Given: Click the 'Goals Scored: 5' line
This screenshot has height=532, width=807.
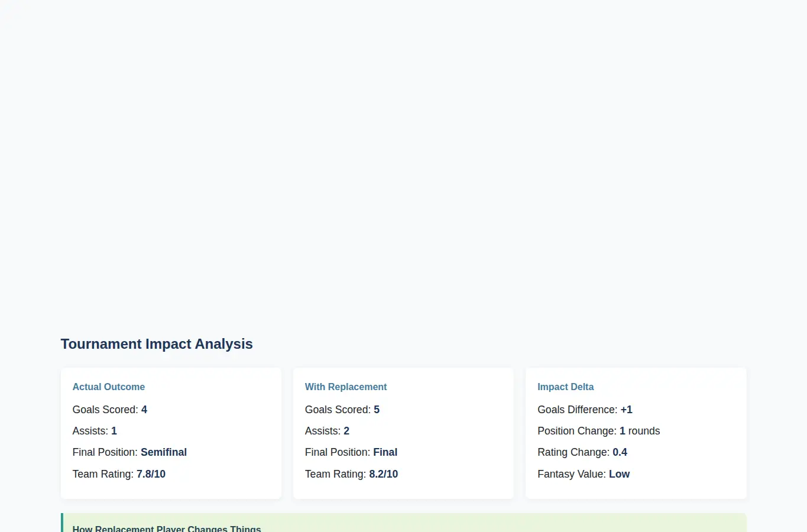Looking at the screenshot, I should click(342, 410).
